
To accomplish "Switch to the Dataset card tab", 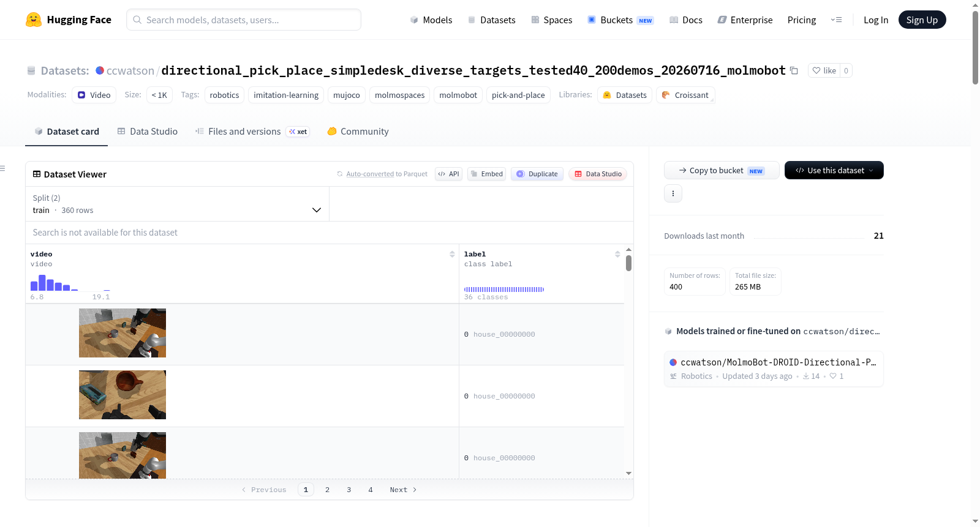I will point(66,131).
